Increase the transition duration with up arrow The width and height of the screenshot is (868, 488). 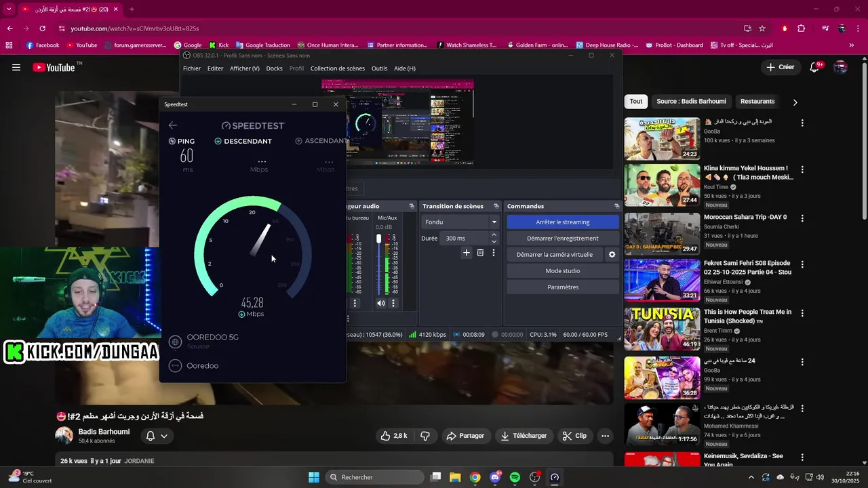pos(494,235)
